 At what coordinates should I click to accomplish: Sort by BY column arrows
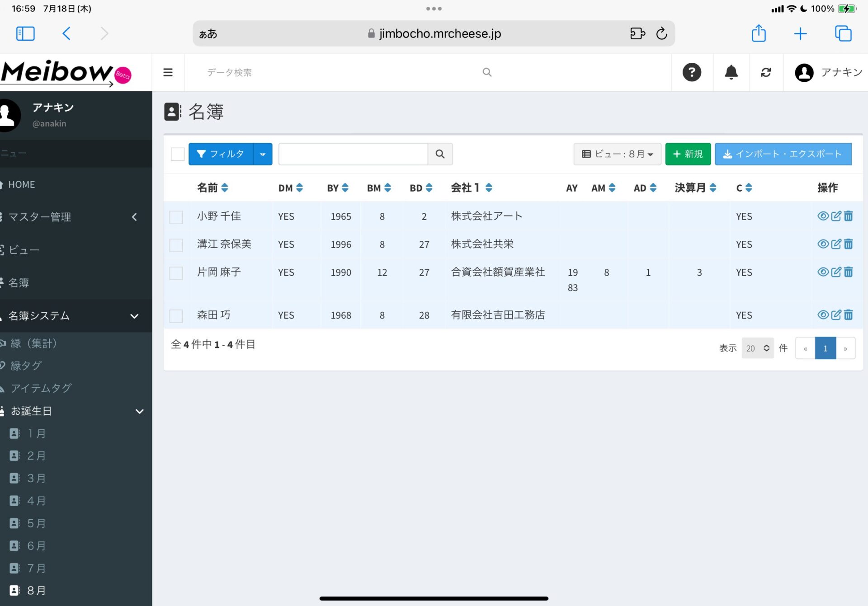click(x=345, y=188)
